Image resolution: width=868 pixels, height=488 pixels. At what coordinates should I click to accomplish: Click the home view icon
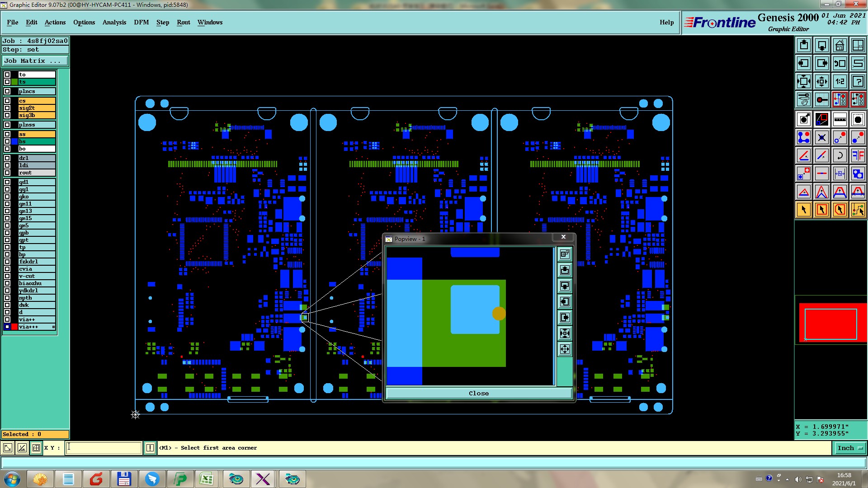[x=840, y=45]
